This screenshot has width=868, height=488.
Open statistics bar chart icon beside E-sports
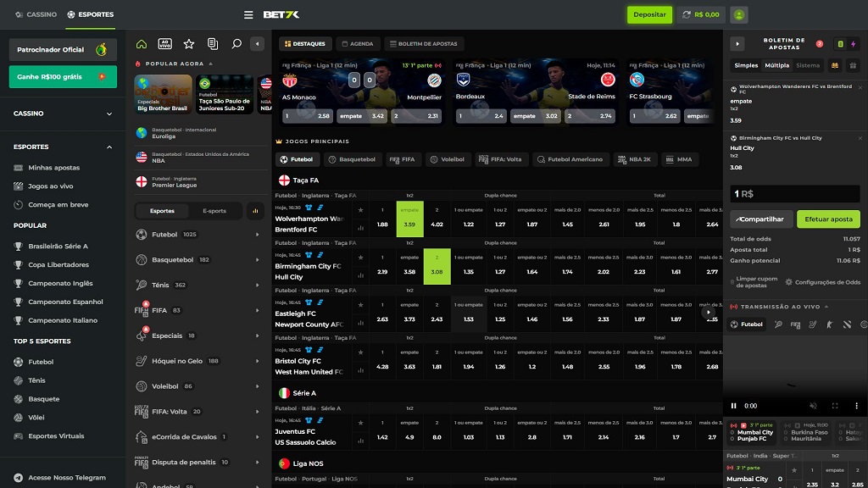coord(255,211)
